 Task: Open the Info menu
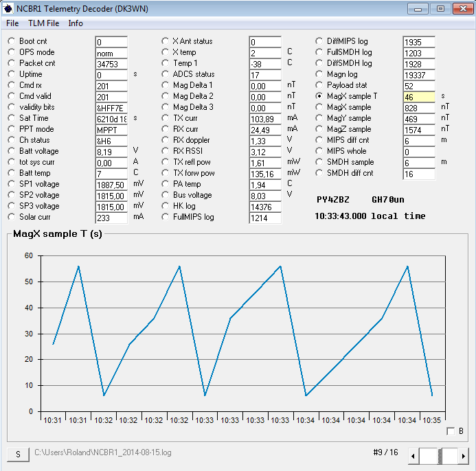[x=76, y=23]
